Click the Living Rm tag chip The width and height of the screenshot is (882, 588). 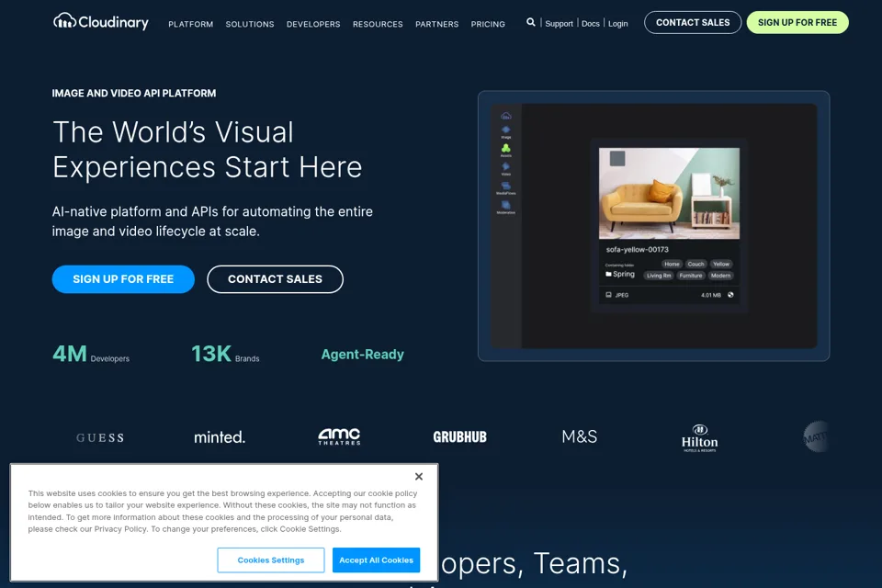pos(659,276)
